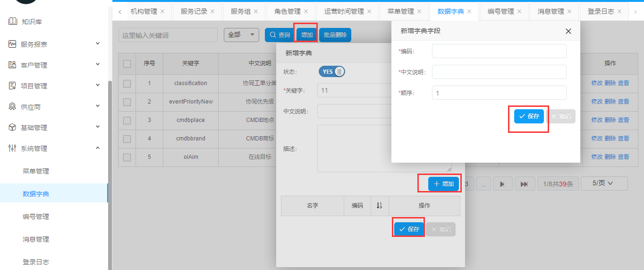Tick the checkbox for the classification row
The height and width of the screenshot is (270, 644).
pos(127,83)
